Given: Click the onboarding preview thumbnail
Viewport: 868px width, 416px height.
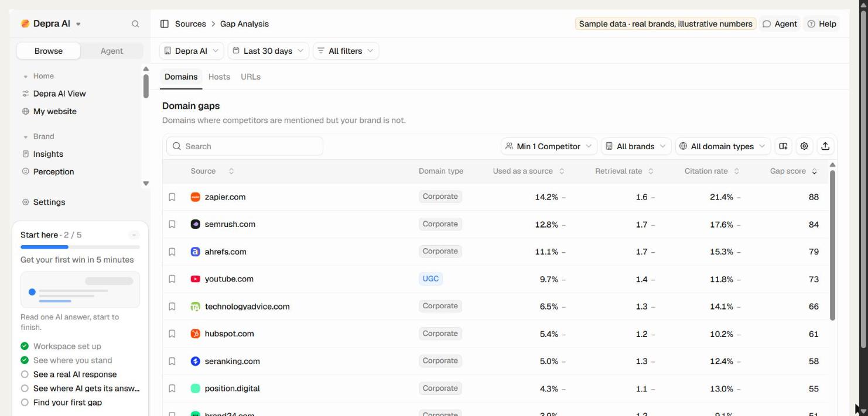Looking at the screenshot, I should point(80,290).
